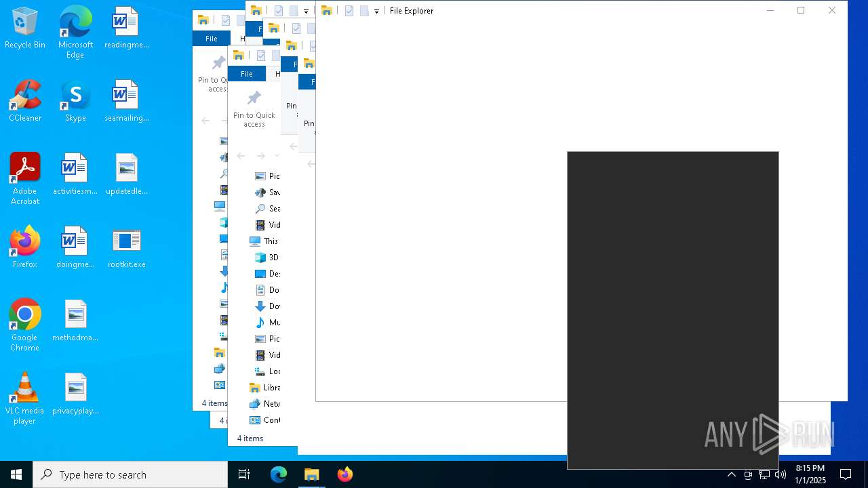Launch Microsoft Edge from the desktop shortcut
This screenshot has width=868, height=488.
click(75, 33)
